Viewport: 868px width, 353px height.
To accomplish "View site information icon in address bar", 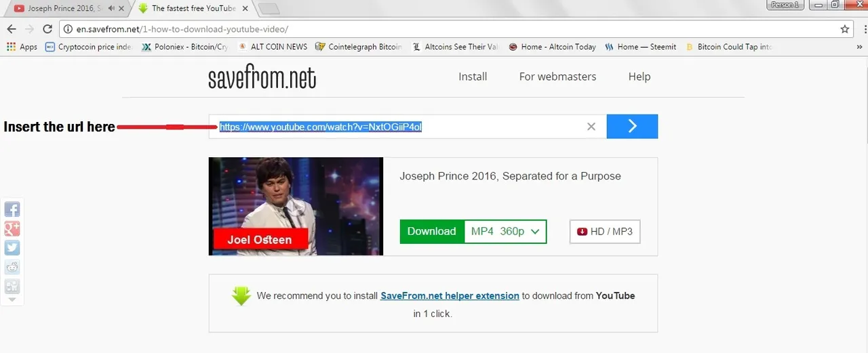I will point(68,29).
